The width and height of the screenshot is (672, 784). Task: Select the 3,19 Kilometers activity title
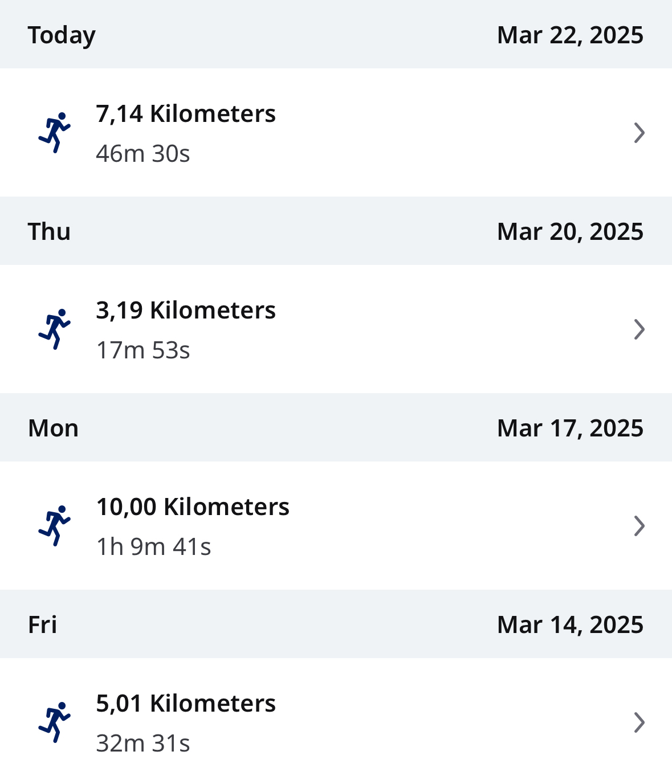point(186,311)
